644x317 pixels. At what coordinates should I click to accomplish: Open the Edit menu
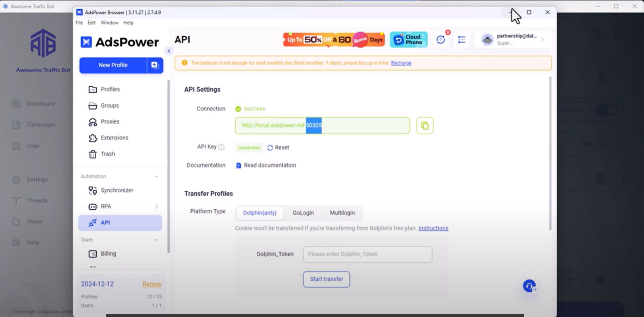click(91, 23)
